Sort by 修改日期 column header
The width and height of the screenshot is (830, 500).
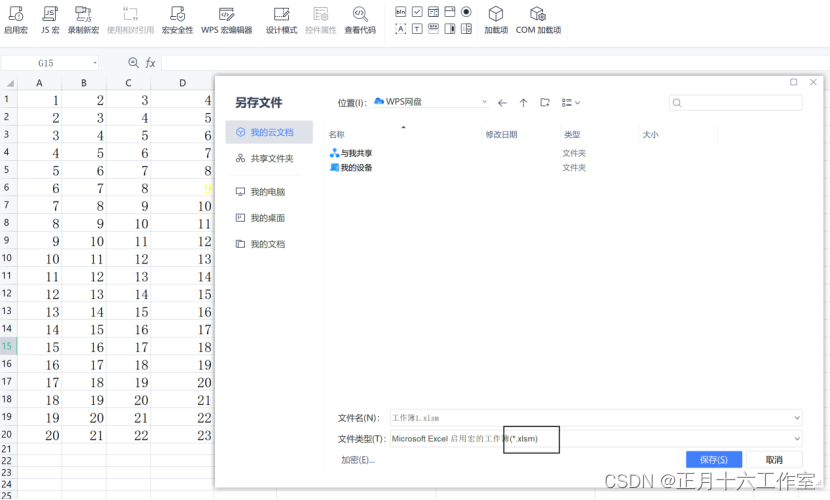501,134
